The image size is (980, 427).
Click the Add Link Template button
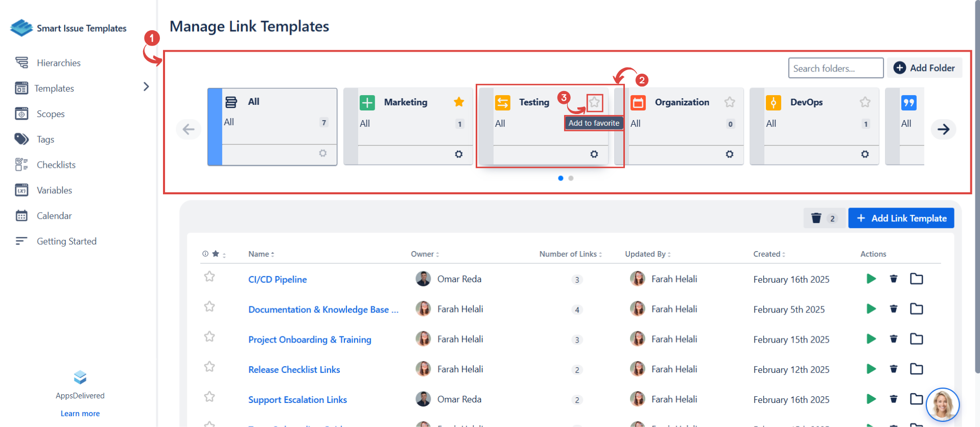point(901,218)
